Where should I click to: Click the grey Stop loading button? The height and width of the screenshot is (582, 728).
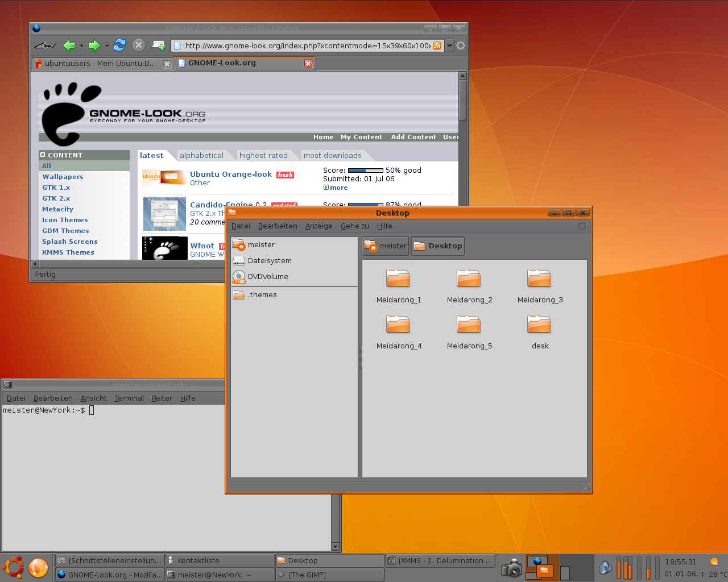point(138,45)
